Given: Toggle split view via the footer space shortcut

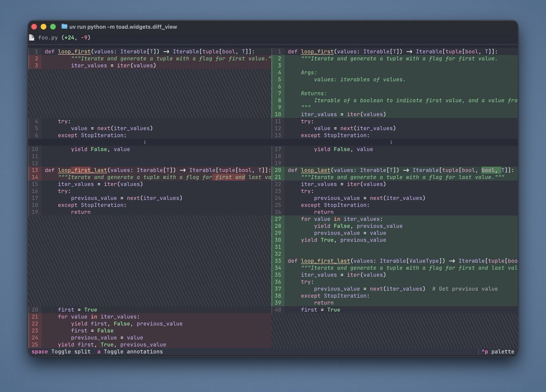Looking at the screenshot, I should point(61,352).
